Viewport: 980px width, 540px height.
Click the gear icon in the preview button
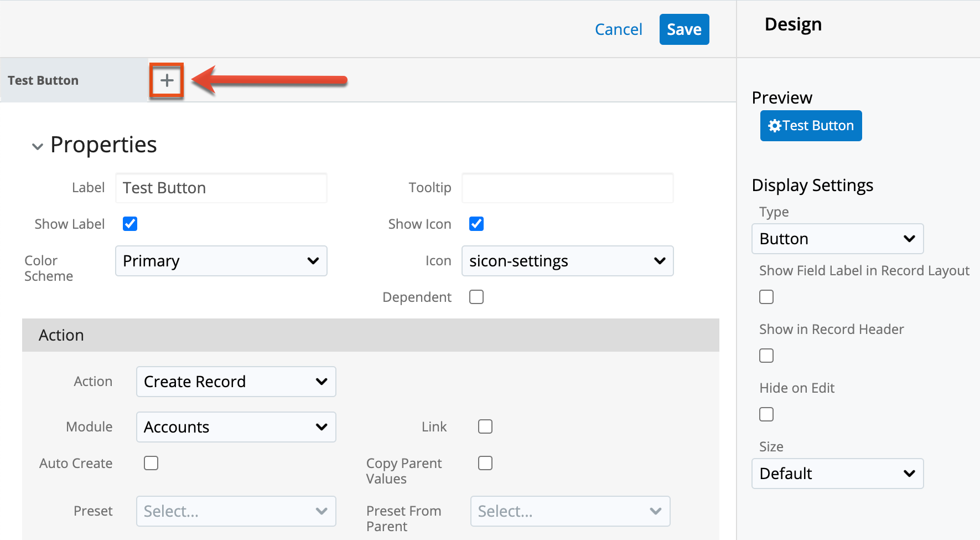click(x=775, y=126)
